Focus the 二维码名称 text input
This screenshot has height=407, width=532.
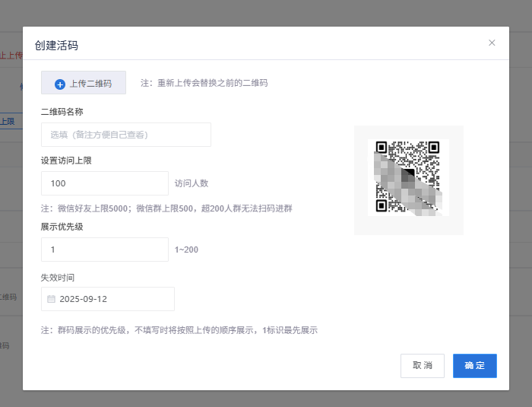coord(126,135)
